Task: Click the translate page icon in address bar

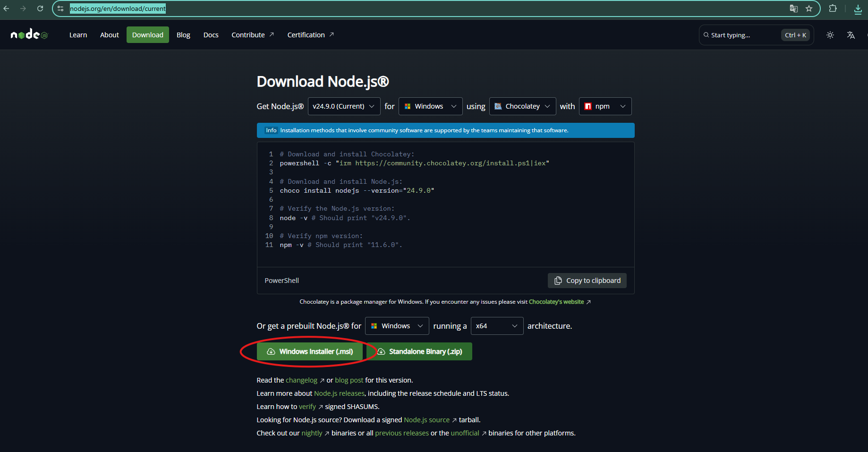Action: (794, 9)
